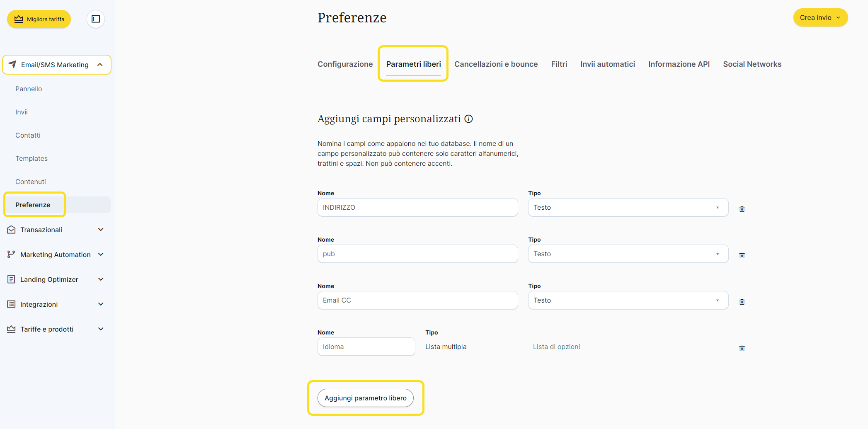Open the Lista di opzioni link
This screenshot has width=868, height=429.
pos(556,347)
